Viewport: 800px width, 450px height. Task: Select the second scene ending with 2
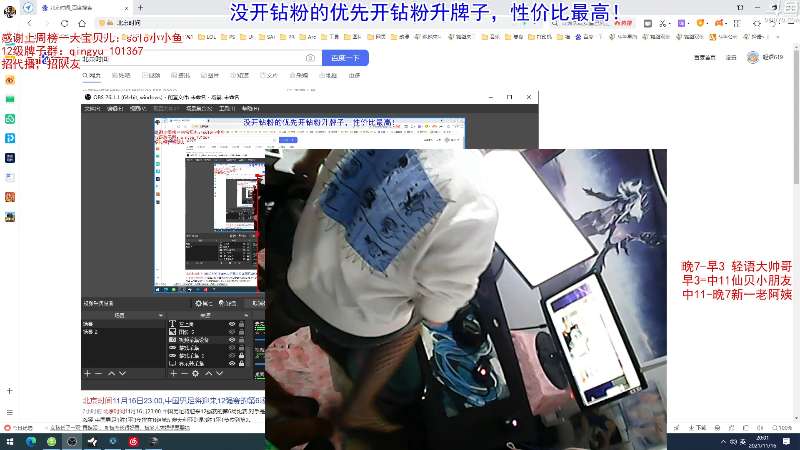tap(123, 332)
